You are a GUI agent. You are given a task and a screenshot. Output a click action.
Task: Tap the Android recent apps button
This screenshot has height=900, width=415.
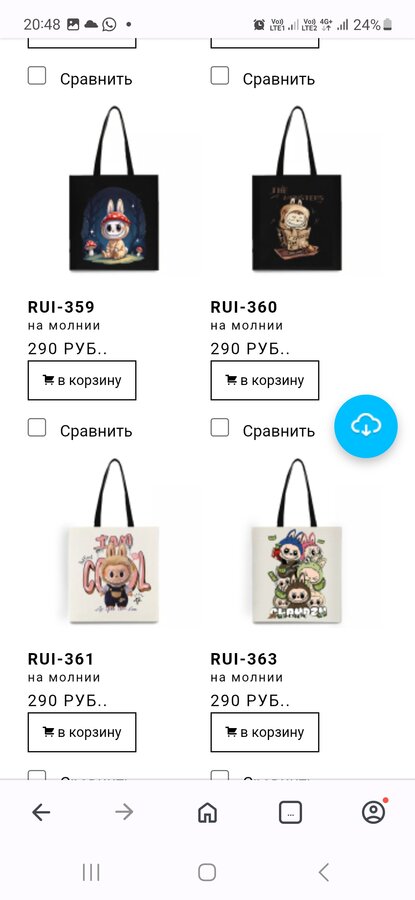click(91, 873)
